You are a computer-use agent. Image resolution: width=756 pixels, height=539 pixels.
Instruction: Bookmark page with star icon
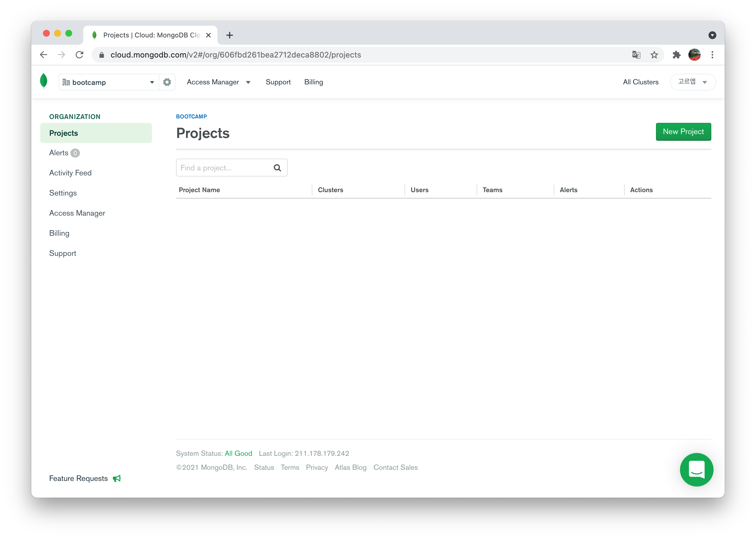654,55
